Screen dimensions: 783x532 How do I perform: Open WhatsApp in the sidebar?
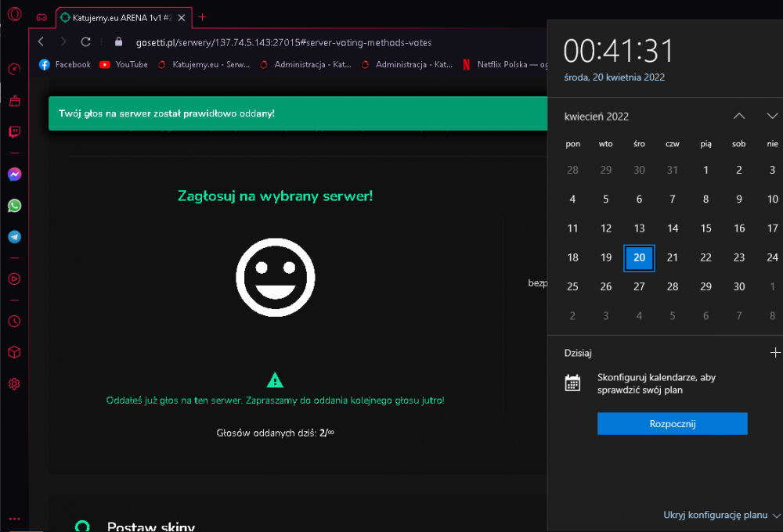[14, 206]
